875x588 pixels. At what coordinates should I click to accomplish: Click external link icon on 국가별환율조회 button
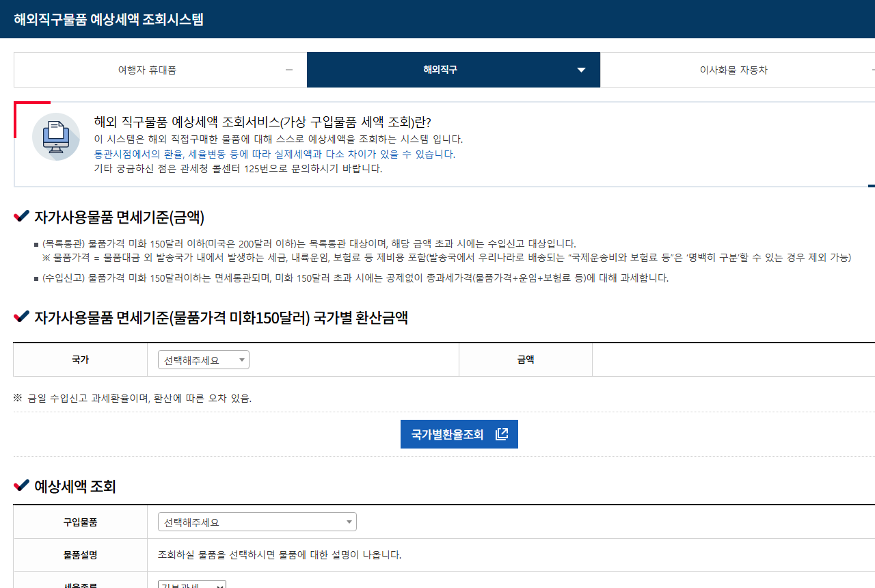[502, 434]
